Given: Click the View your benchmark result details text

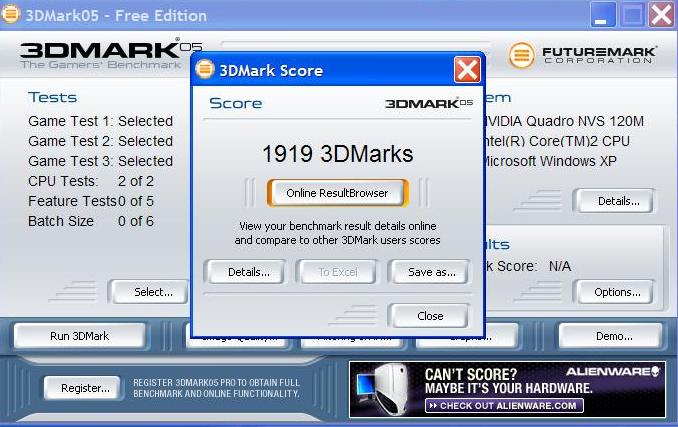Looking at the screenshot, I should coord(337,233).
